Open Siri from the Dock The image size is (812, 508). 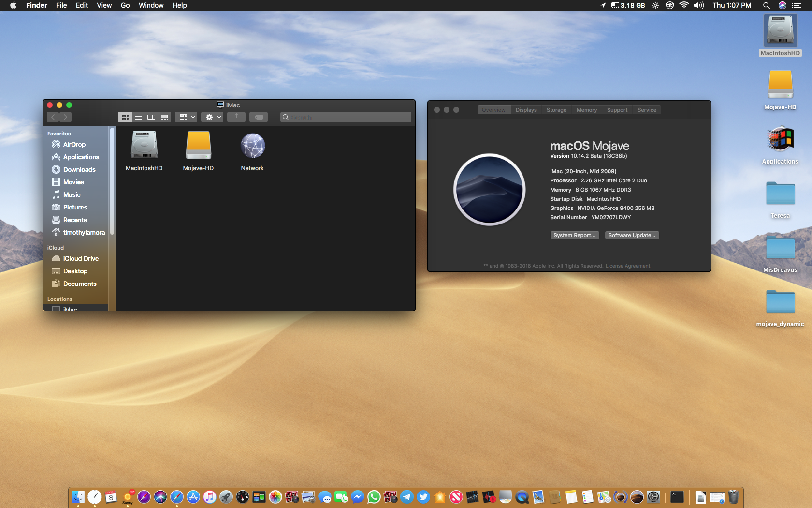point(160,497)
